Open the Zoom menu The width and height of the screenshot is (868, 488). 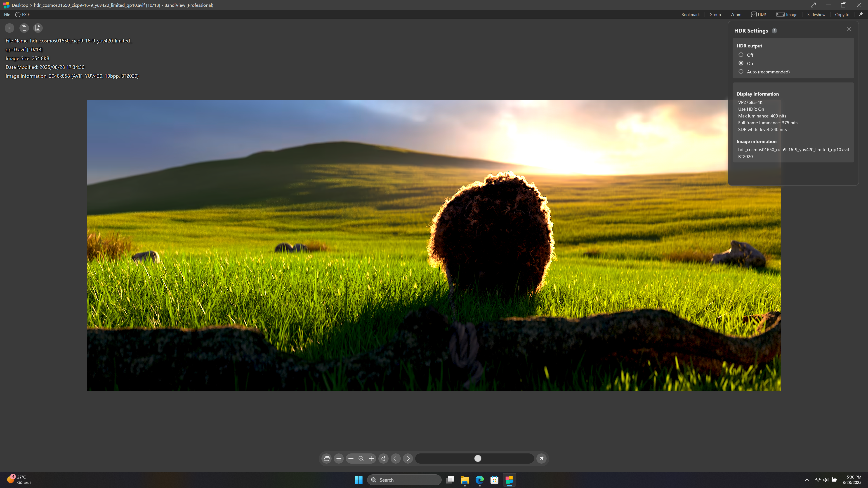point(736,14)
